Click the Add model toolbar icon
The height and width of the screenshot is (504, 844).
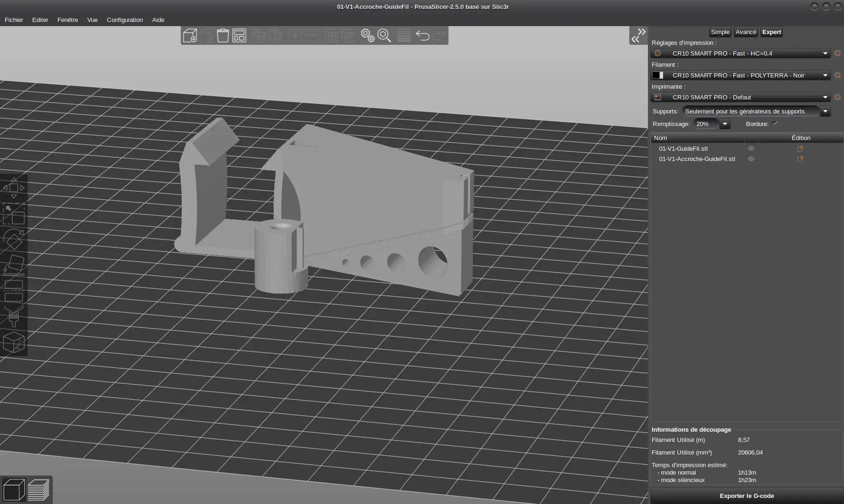pyautogui.click(x=190, y=35)
